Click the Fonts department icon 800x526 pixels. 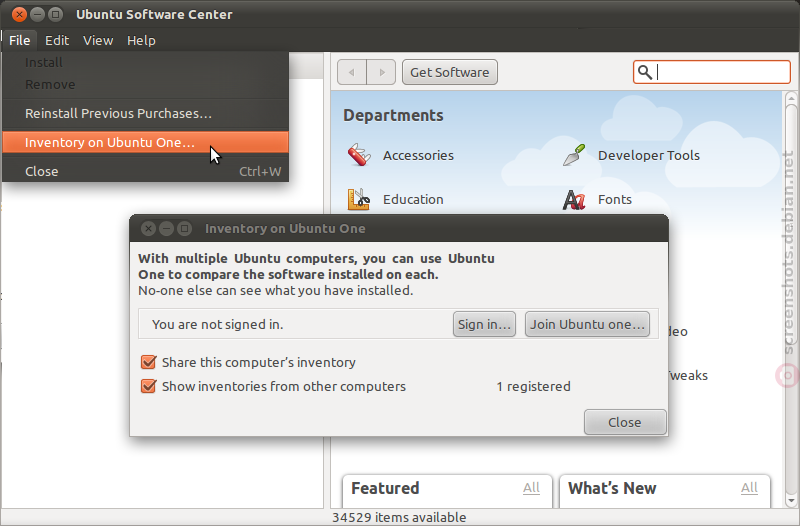[574, 199]
